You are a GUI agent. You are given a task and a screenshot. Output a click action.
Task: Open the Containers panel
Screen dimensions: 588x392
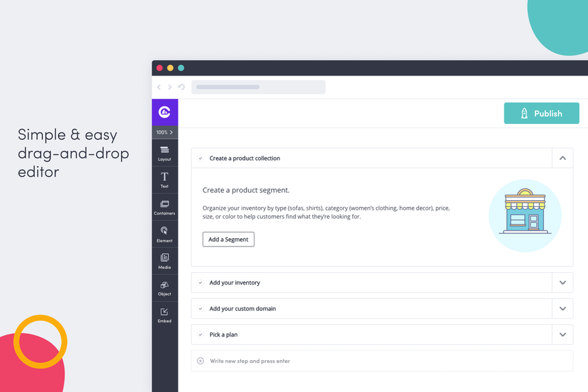[x=165, y=207]
